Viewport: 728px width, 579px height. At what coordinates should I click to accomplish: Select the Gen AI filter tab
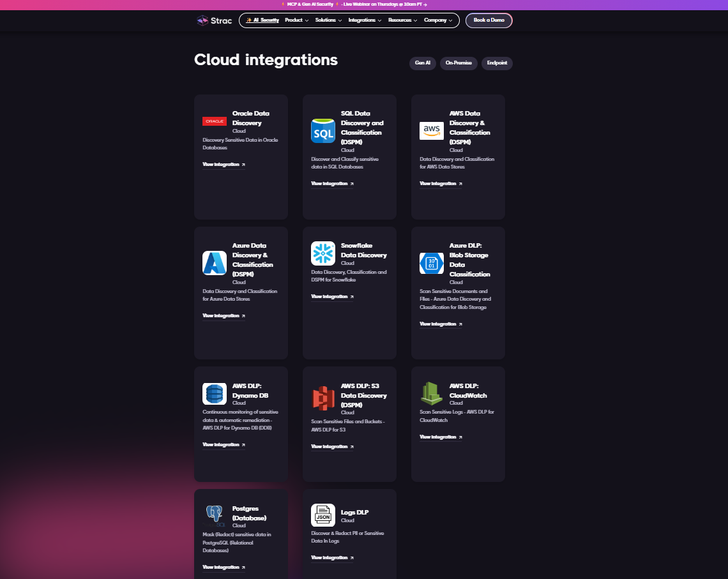click(x=423, y=63)
